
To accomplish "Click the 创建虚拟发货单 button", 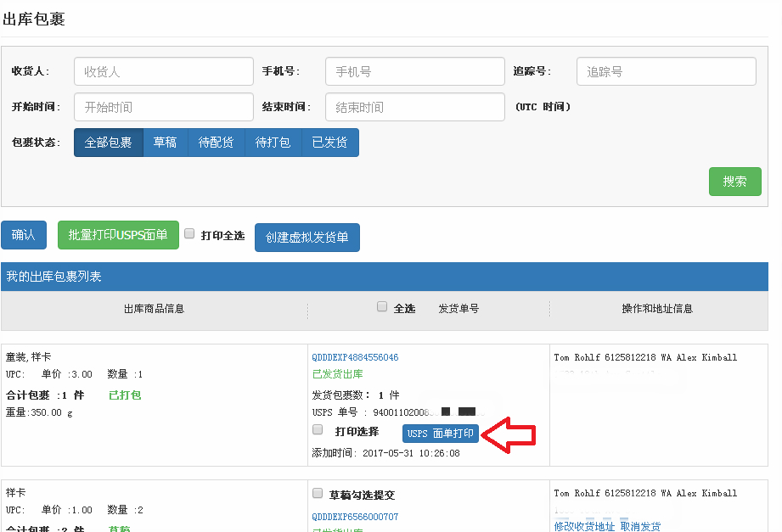I will 307,238.
